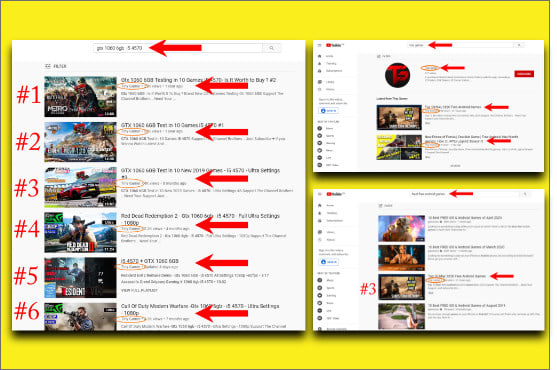Click Home icon in the bottom-right window sidebar

(x=320, y=206)
